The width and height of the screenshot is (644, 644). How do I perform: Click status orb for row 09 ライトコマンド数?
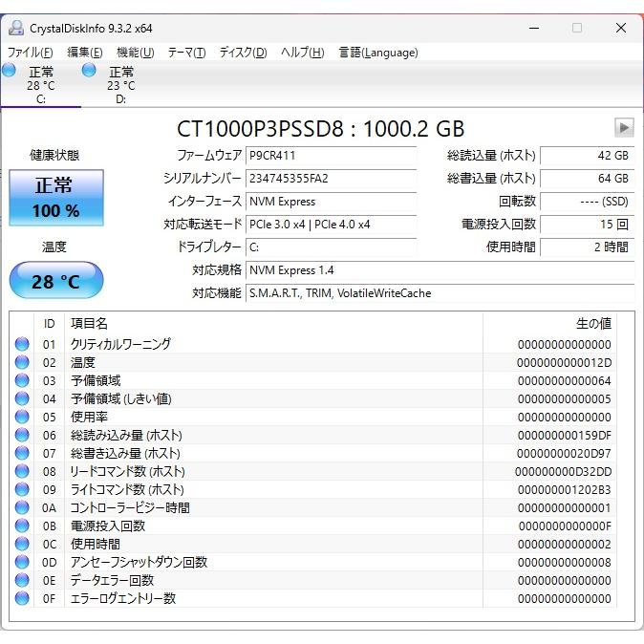point(22,489)
